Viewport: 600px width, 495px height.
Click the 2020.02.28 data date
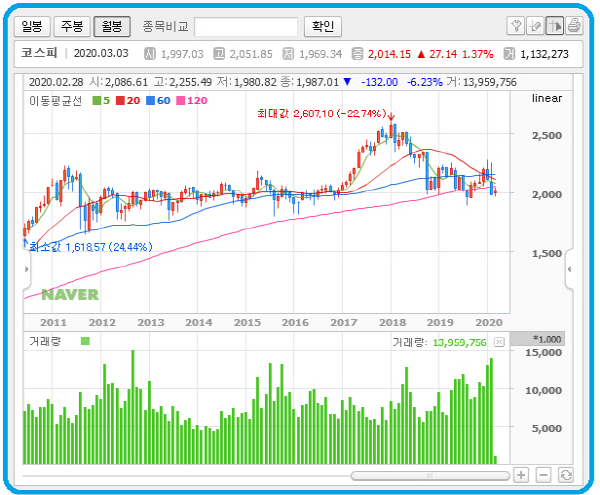click(56, 82)
